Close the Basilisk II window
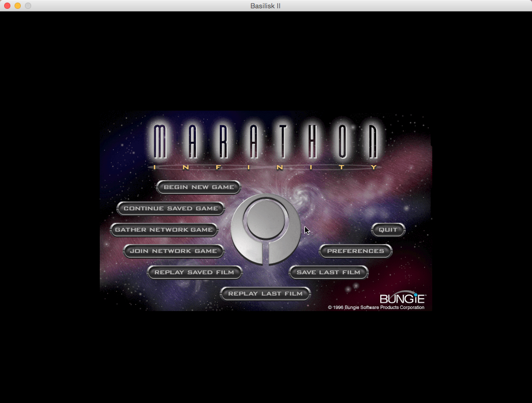The width and height of the screenshot is (532, 403). (x=7, y=6)
